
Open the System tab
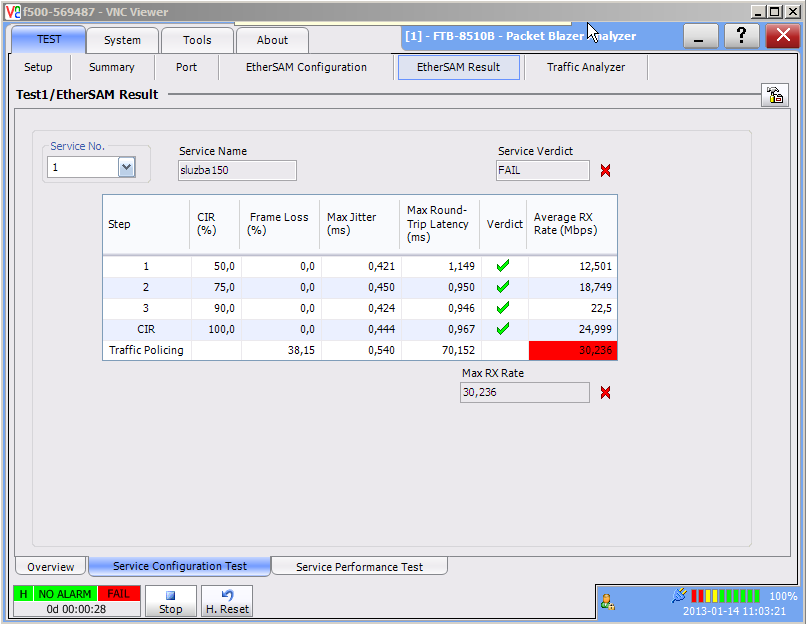[122, 40]
